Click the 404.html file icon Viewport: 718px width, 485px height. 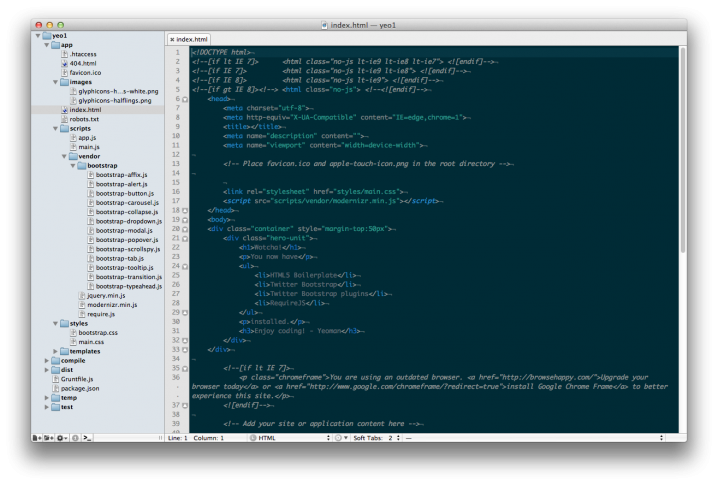click(x=63, y=63)
